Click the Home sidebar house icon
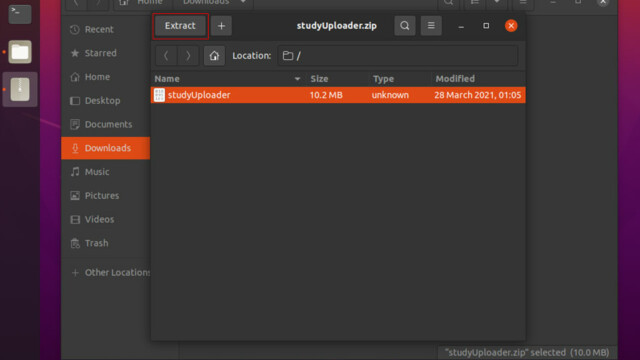Viewport: 640px width, 360px height. [75, 77]
